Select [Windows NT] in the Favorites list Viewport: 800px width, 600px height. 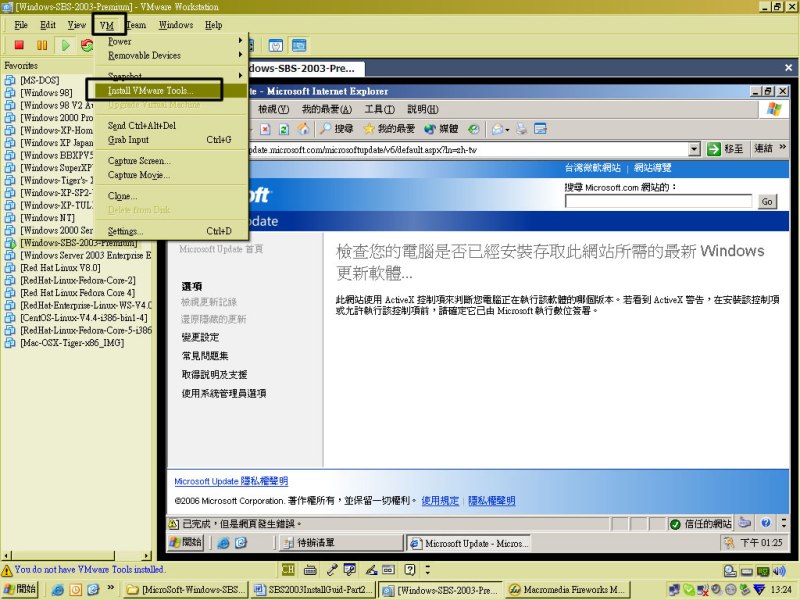tap(47, 218)
